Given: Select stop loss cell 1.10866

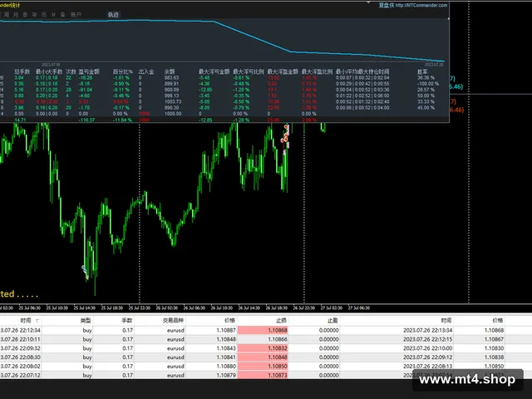Looking at the screenshot, I should click(263, 339).
